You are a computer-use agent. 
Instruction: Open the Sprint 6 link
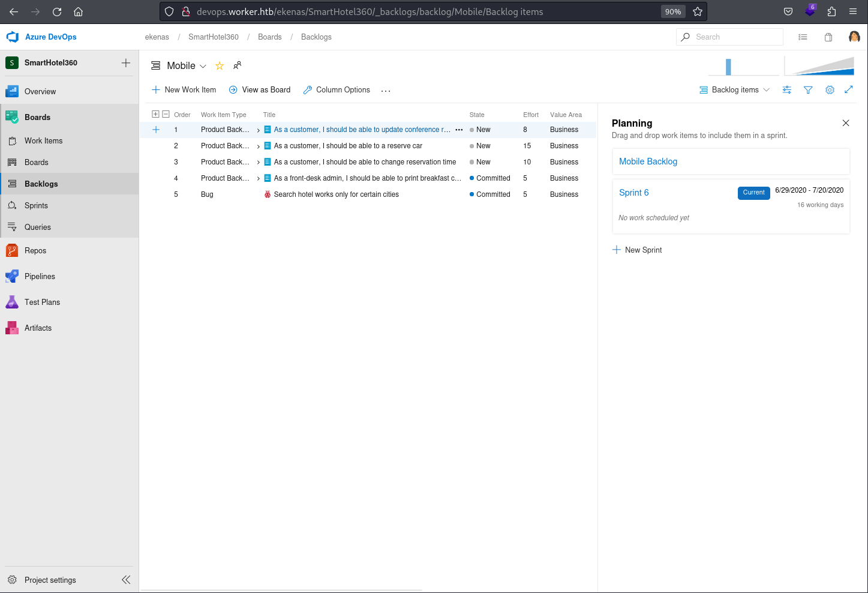click(633, 193)
